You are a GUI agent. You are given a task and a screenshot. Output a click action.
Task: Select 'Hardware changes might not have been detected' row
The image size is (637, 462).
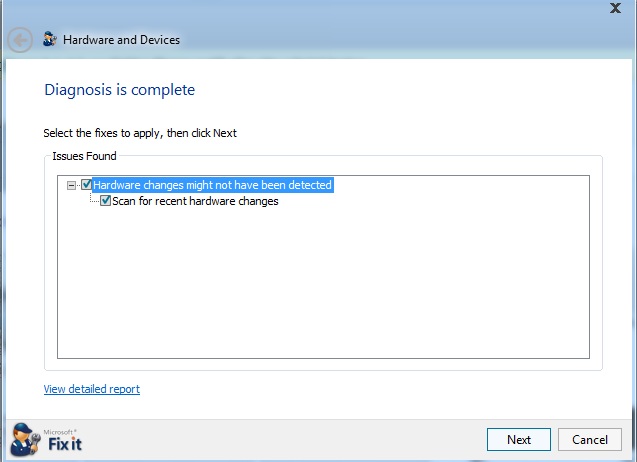(x=212, y=185)
